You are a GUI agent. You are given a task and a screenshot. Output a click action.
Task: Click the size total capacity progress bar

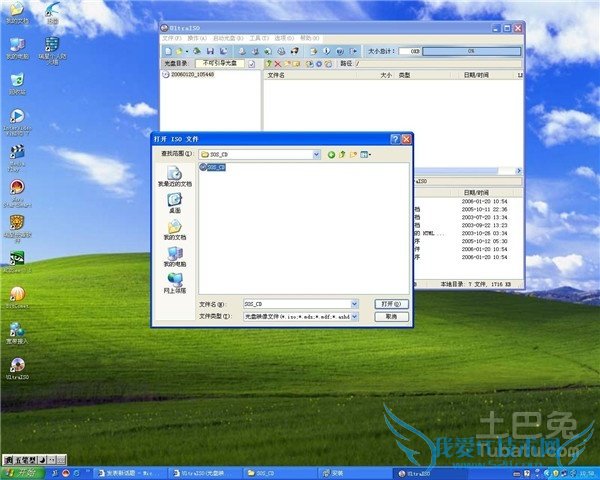click(471, 51)
